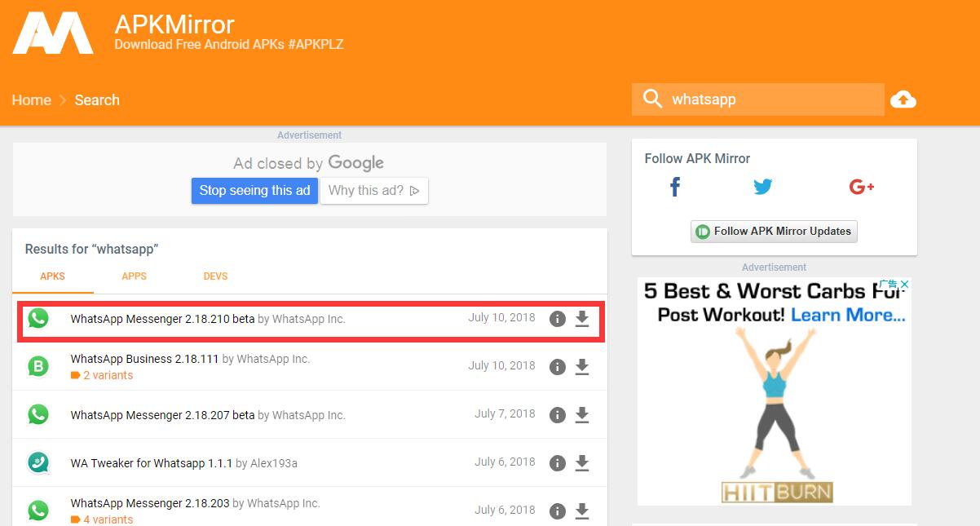Click WhatsApp app icon of 2.18.207 beta row
Image resolution: width=980 pixels, height=526 pixels.
(x=38, y=414)
